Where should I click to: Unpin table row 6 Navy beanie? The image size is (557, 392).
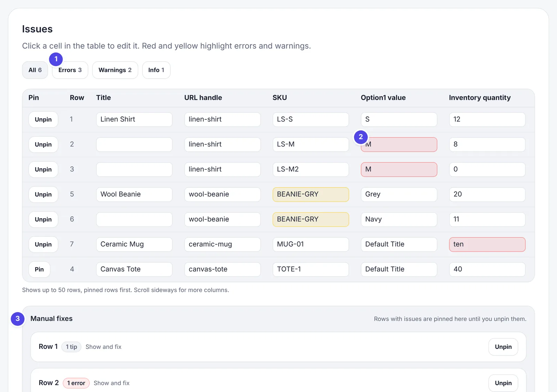tap(43, 219)
